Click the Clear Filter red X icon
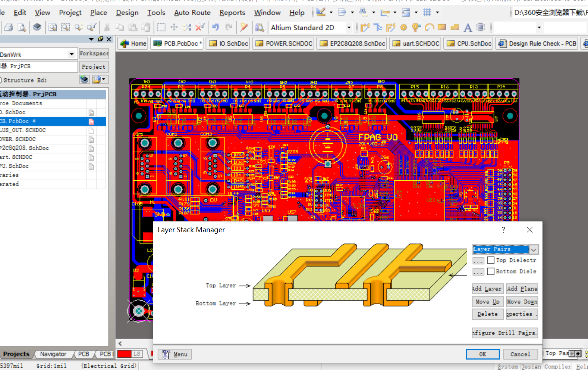Viewport: 588px width, 370px height. [x=200, y=27]
